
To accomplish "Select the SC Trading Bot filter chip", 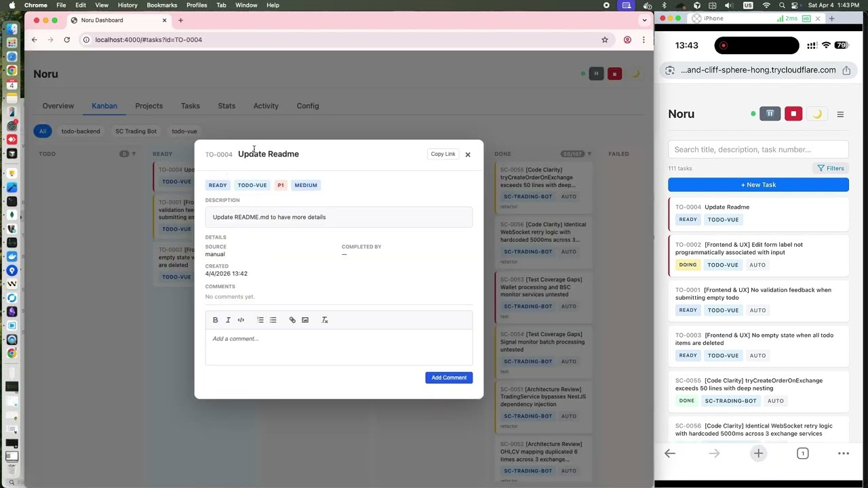I will [x=136, y=131].
